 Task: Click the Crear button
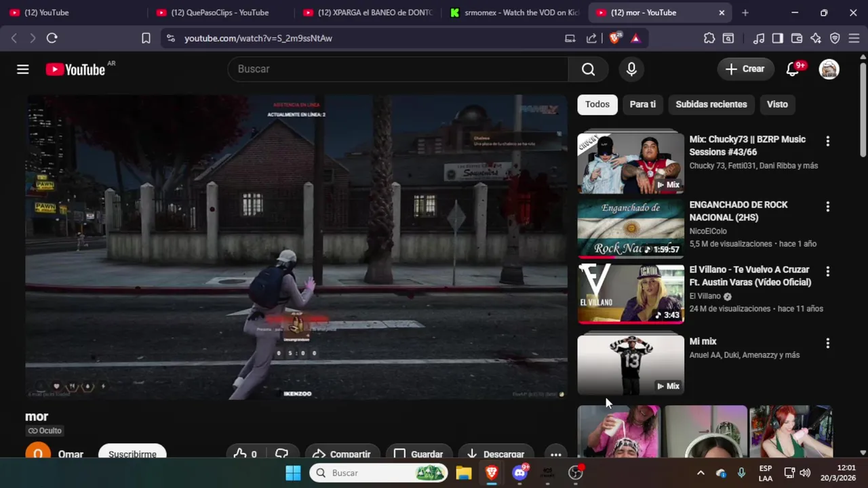tap(745, 69)
